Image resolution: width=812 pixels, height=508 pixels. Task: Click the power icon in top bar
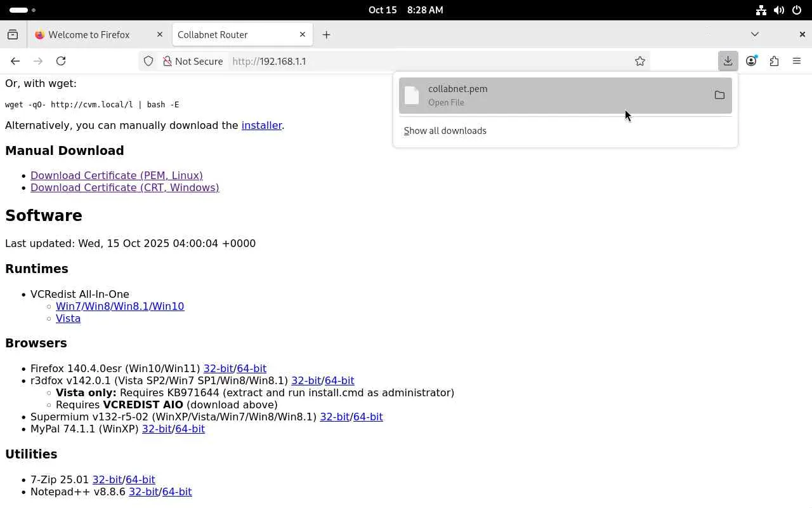pos(797,10)
